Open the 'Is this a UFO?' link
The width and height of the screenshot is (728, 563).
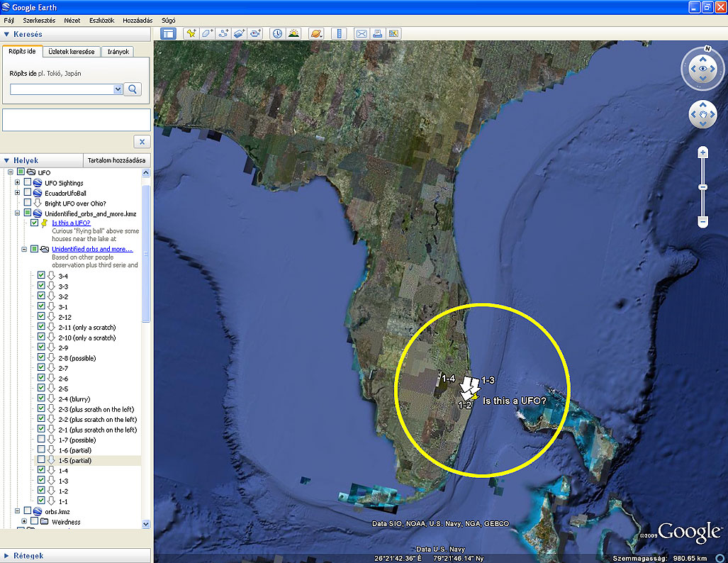click(71, 223)
